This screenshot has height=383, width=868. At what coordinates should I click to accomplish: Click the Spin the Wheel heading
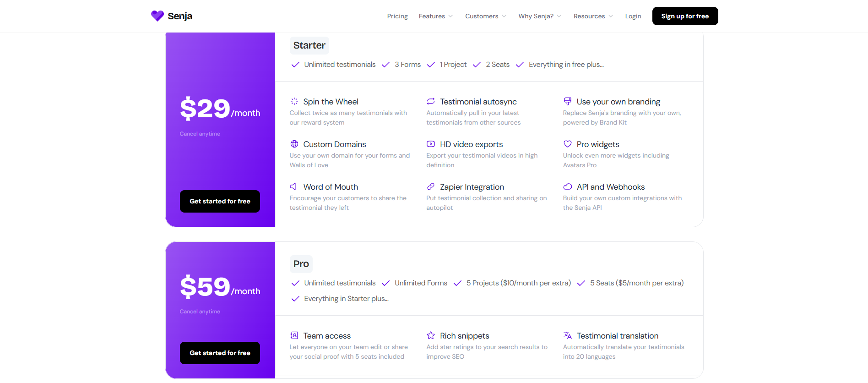point(331,102)
